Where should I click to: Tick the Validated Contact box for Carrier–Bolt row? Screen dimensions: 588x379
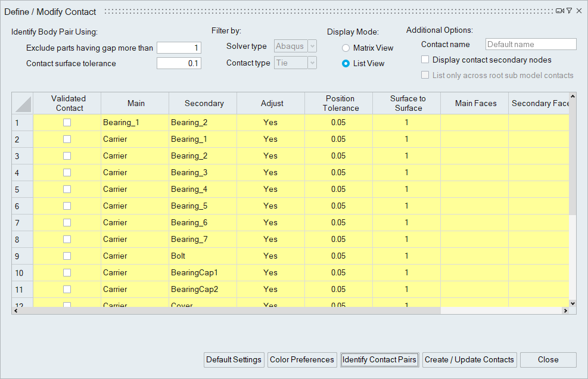click(x=67, y=256)
